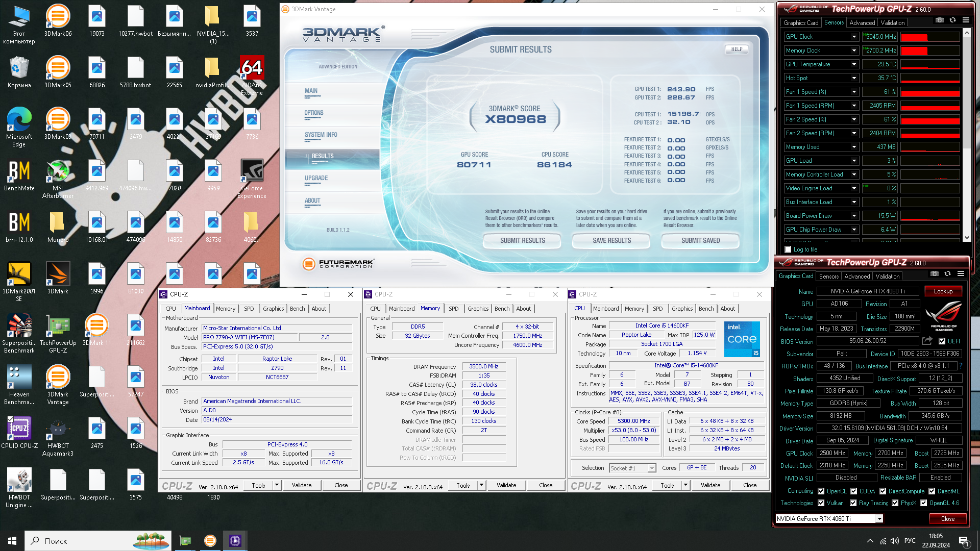Open Windows Start button

[12, 541]
